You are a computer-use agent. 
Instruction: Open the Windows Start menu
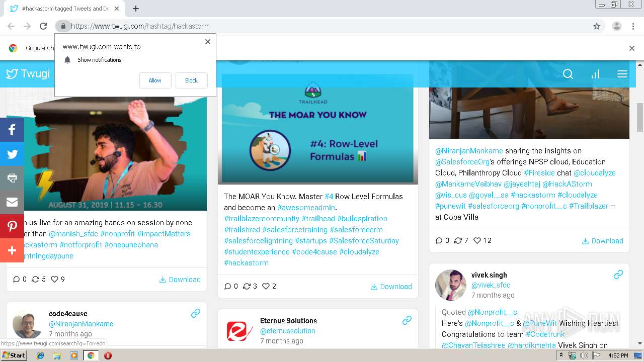click(14, 355)
